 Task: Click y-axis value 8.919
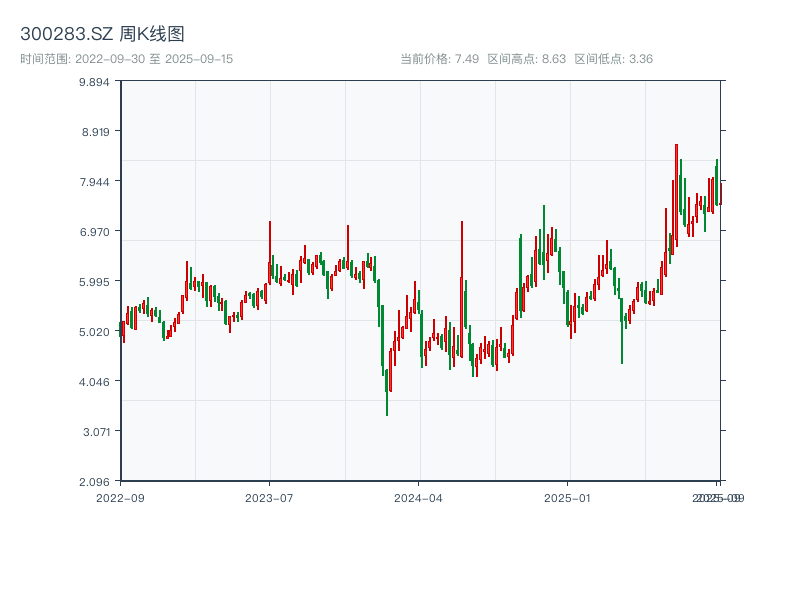tap(95, 132)
